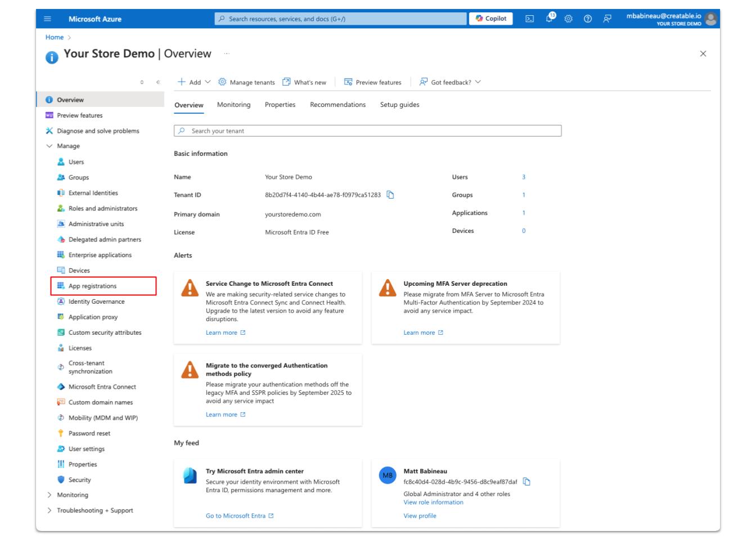Click the Home breadcrumb link
This screenshot has width=756, height=540.
coord(54,37)
